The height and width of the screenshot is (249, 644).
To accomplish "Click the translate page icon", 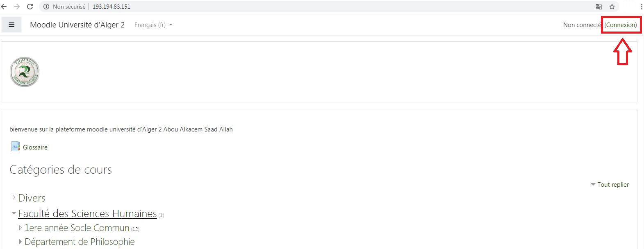I will point(598,7).
